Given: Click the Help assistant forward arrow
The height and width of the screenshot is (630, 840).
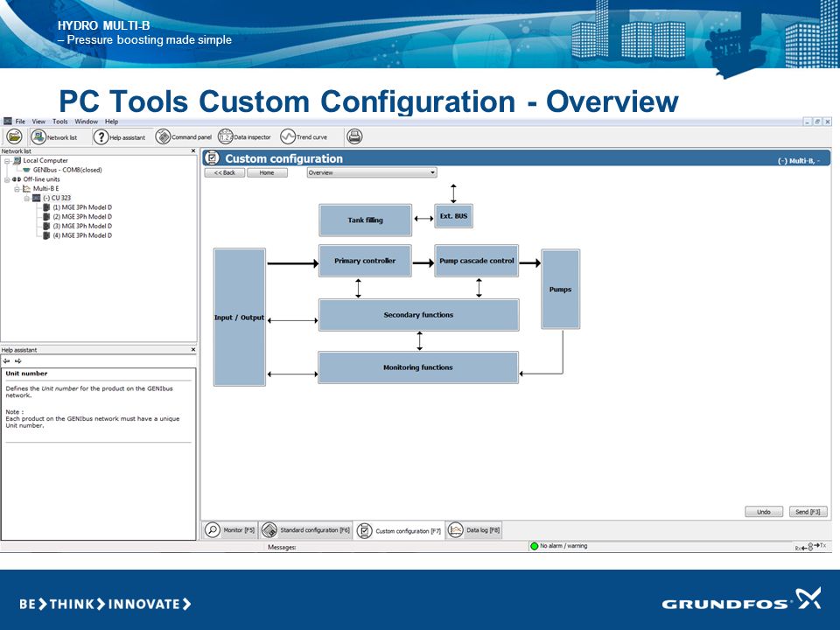Looking at the screenshot, I should click(x=17, y=361).
